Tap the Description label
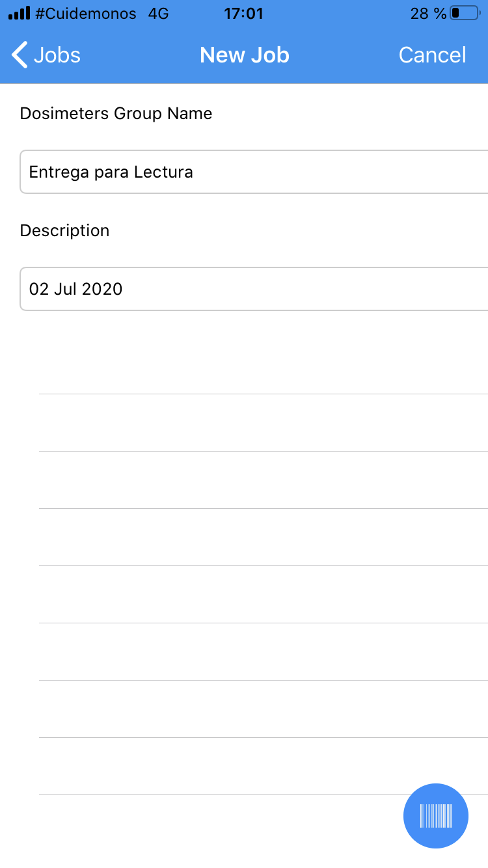This screenshot has height=868, width=488. click(64, 230)
